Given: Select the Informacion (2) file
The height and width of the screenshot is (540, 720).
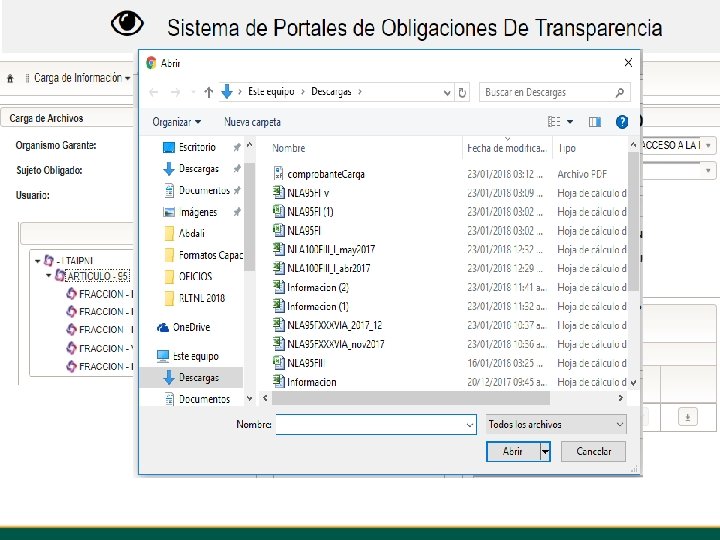Looking at the screenshot, I should click(318, 287).
